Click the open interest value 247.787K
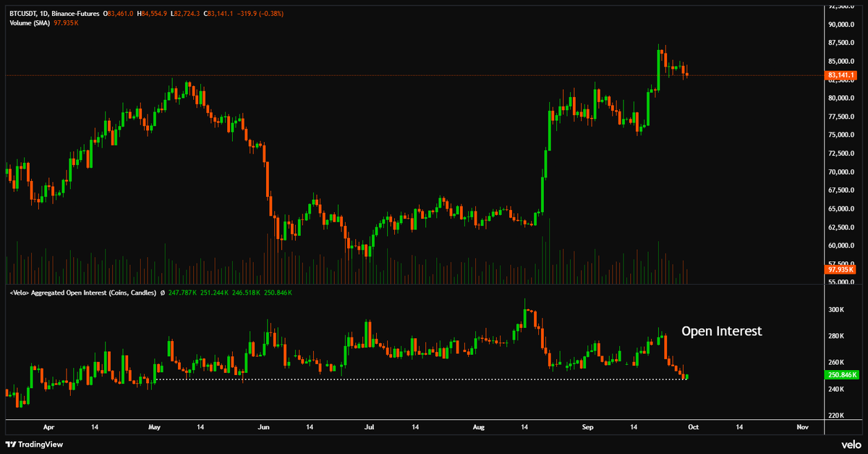The height and width of the screenshot is (454, 868). pyautogui.click(x=181, y=293)
